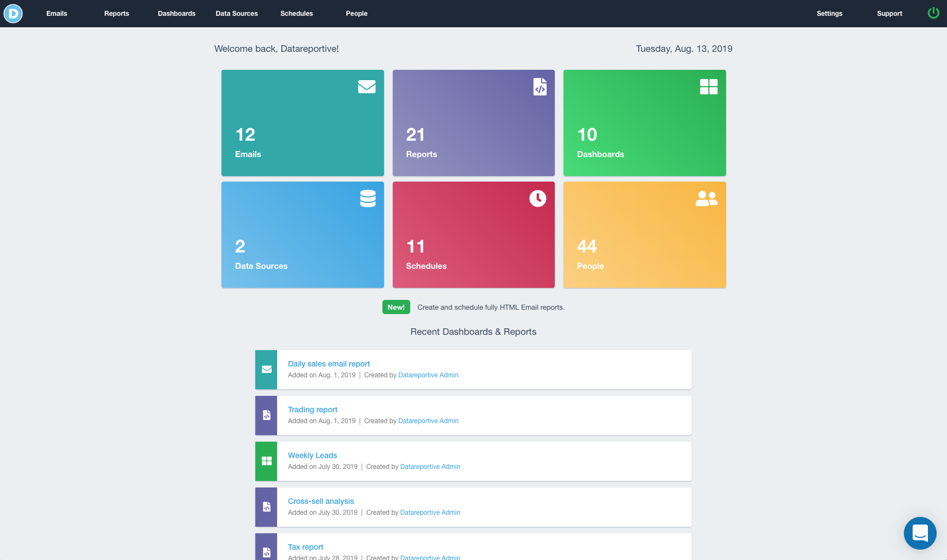Click the green dashboard icon beside Weekly Leads
This screenshot has width=947, height=560.
click(266, 461)
